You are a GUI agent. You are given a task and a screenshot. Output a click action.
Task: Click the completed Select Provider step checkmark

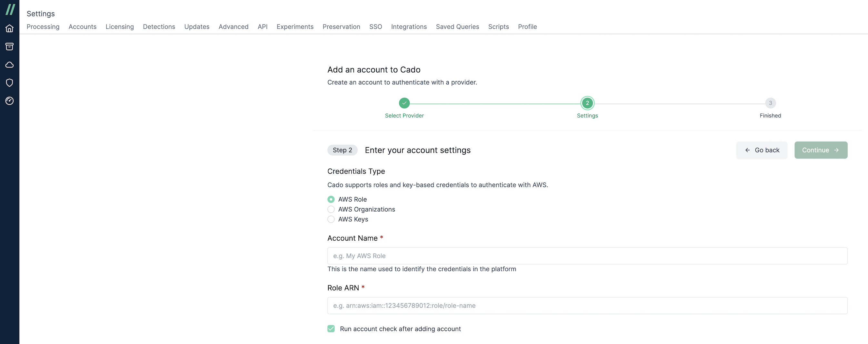[x=404, y=103]
